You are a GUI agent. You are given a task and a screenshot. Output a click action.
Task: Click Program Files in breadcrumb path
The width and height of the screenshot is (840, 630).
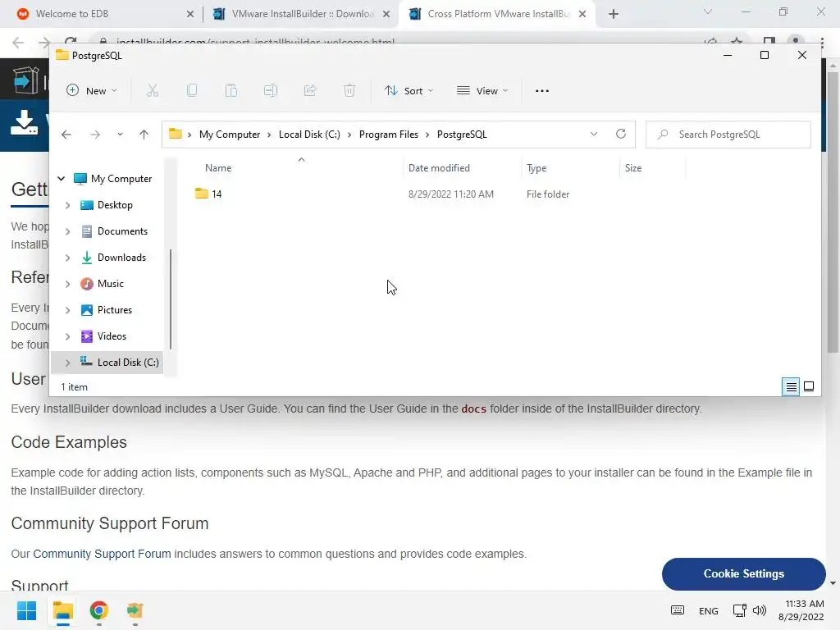pyautogui.click(x=388, y=135)
